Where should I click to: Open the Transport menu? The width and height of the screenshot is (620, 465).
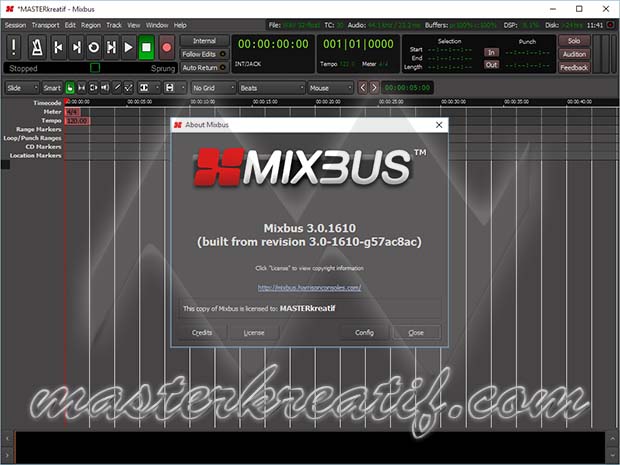[x=45, y=25]
